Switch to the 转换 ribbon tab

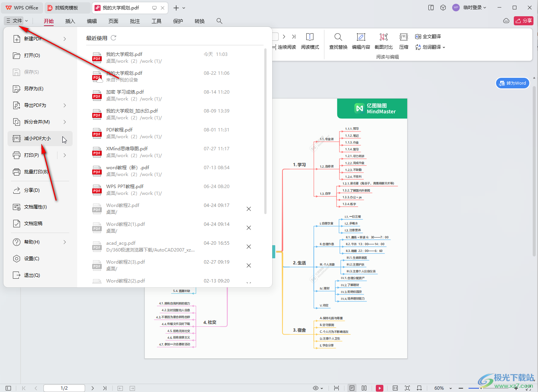pyautogui.click(x=200, y=21)
